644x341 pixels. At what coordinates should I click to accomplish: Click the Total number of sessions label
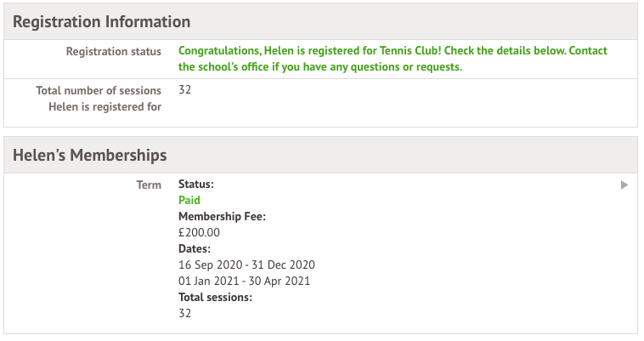[x=99, y=91]
